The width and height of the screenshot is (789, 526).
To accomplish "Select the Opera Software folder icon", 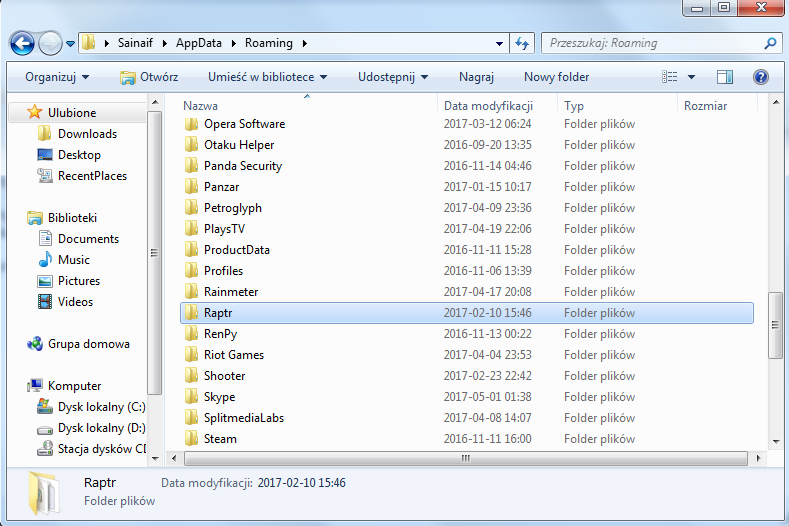I will tap(191, 124).
